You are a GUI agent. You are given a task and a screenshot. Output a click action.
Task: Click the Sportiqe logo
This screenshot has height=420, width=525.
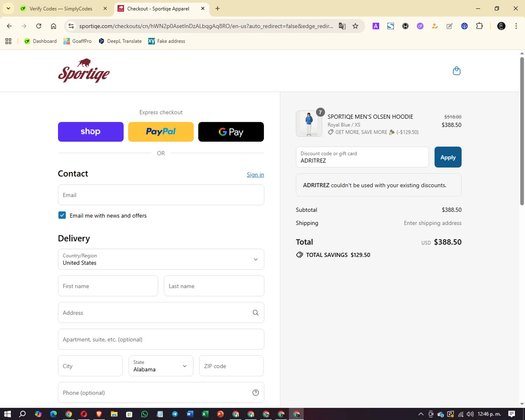(x=84, y=71)
